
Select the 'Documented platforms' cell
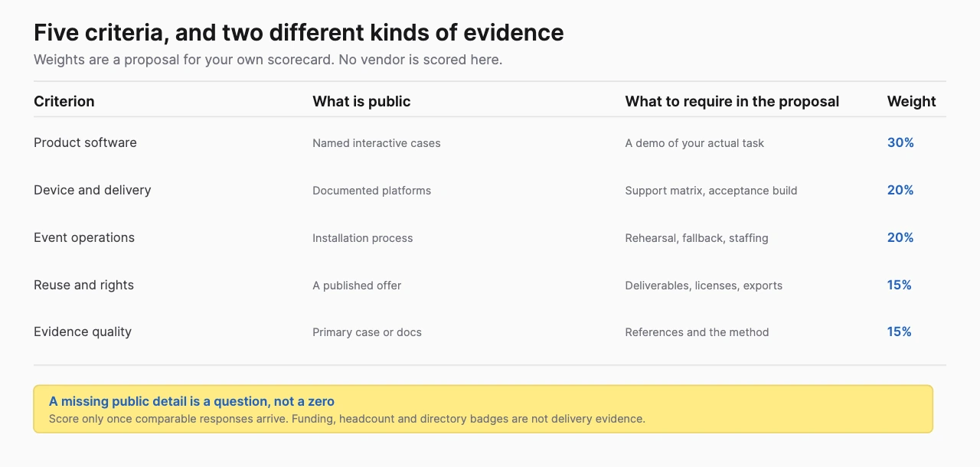coord(372,191)
